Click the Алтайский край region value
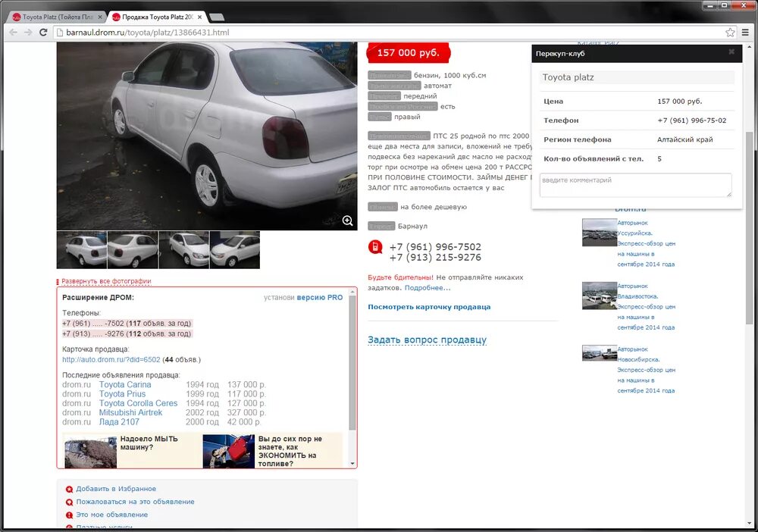This screenshot has width=758, height=532. click(x=685, y=139)
